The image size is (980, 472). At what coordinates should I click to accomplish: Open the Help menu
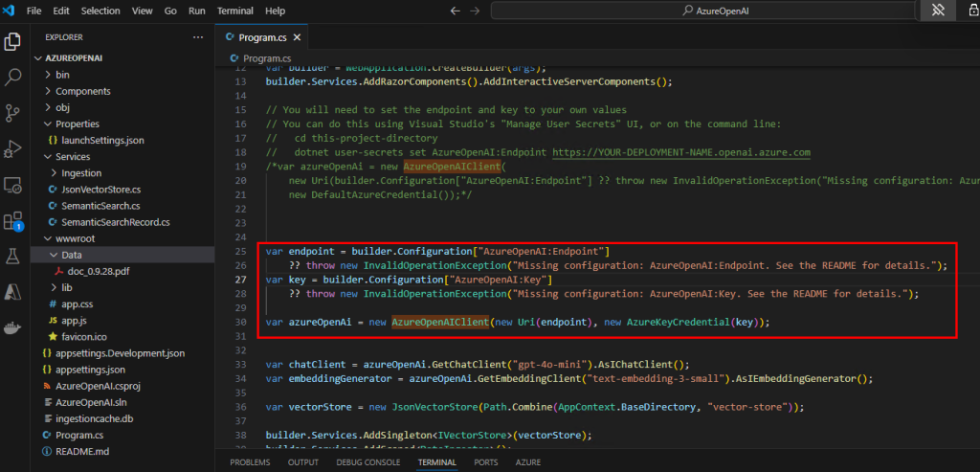[x=275, y=11]
